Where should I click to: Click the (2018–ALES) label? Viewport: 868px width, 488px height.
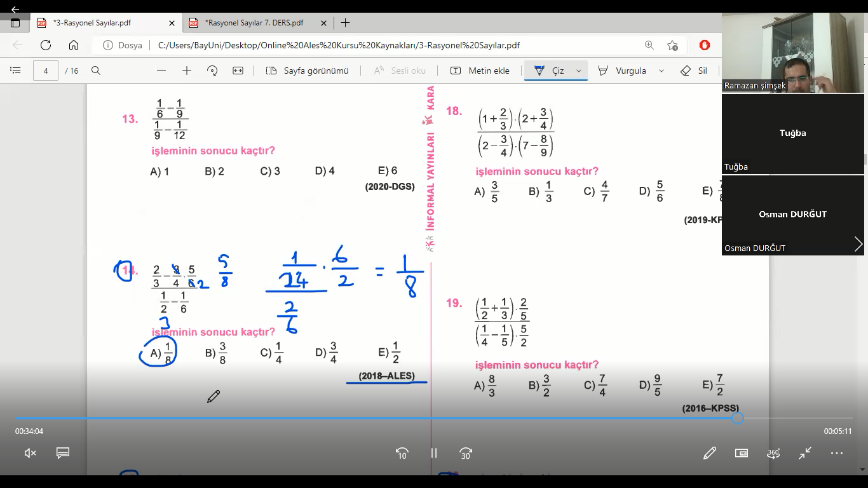point(386,376)
